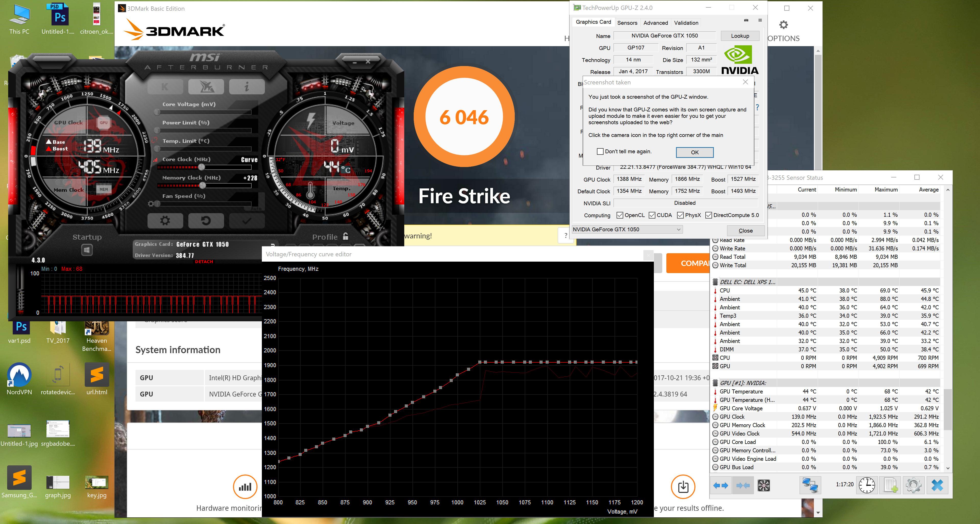The height and width of the screenshot is (524, 980).
Task: Click the Memory Clock slider handle
Action: pos(203,185)
